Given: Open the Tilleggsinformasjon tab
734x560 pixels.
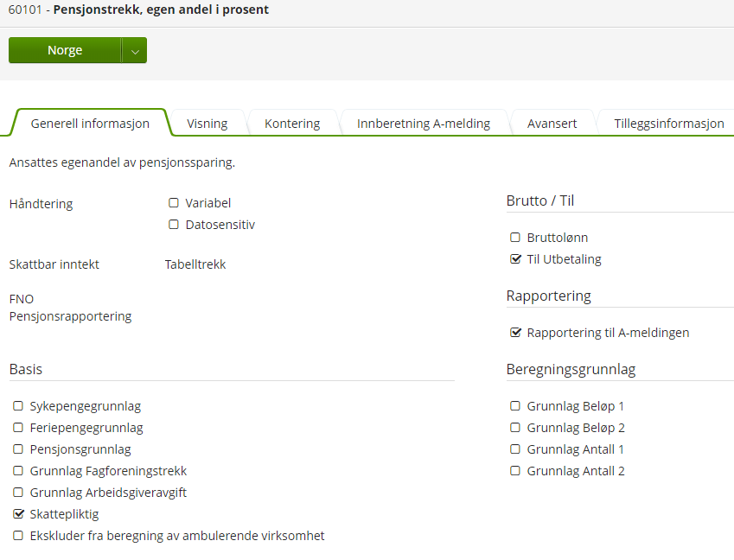Looking at the screenshot, I should pyautogui.click(x=668, y=124).
